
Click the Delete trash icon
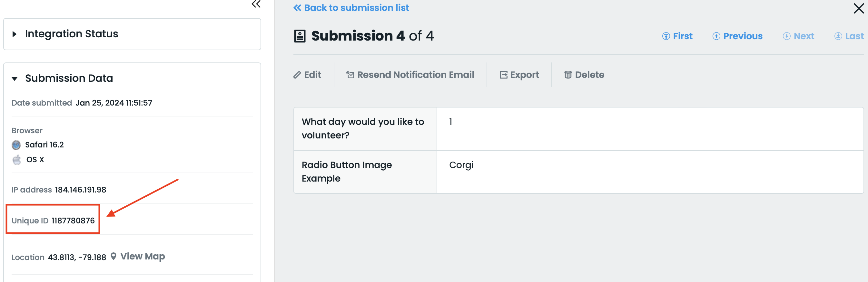pos(568,75)
